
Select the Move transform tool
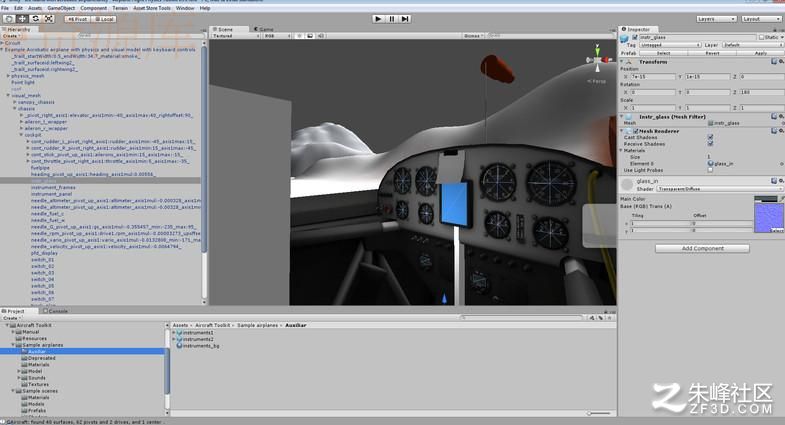pos(23,19)
